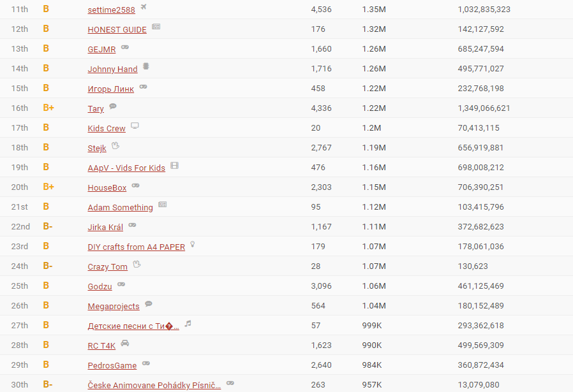Click gaming icon next to Jirka Král
Viewport: 573px width, 392px height.
coord(132,224)
